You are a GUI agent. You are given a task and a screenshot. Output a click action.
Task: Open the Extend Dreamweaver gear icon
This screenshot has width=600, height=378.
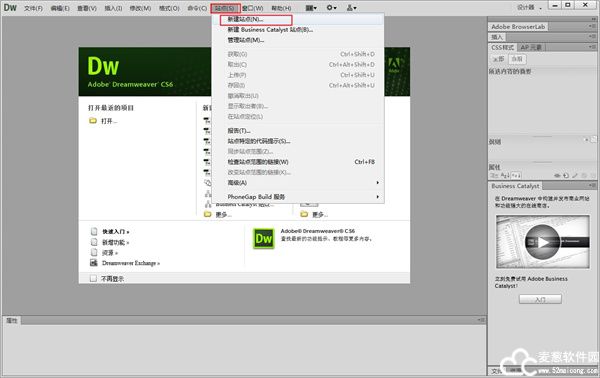[x=331, y=8]
